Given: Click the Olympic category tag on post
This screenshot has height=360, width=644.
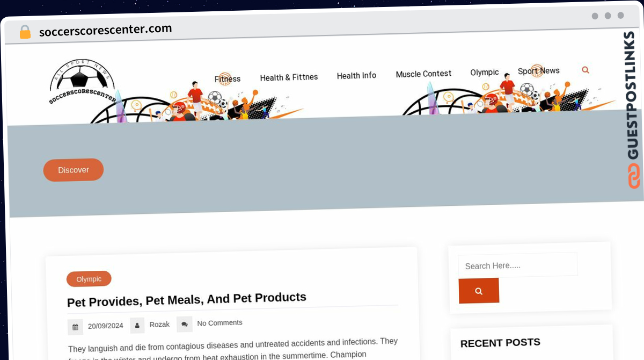Looking at the screenshot, I should click(89, 279).
